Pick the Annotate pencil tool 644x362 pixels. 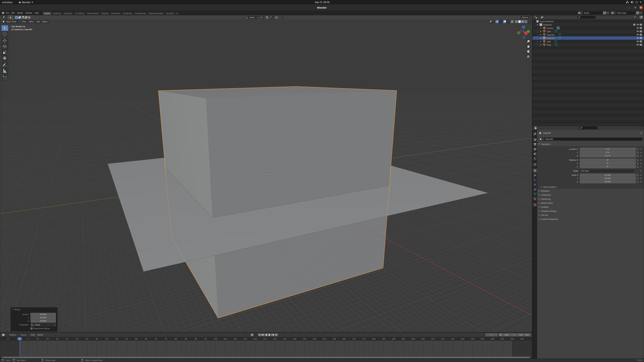point(5,65)
